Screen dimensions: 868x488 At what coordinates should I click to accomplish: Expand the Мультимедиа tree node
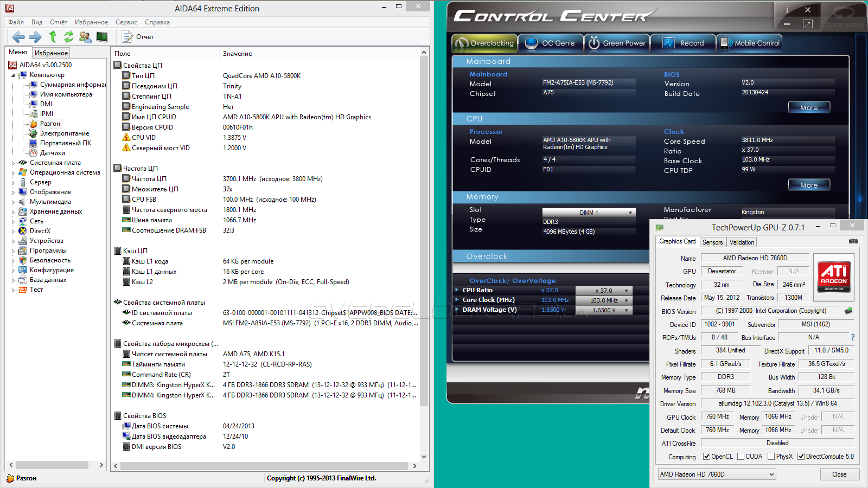13,202
